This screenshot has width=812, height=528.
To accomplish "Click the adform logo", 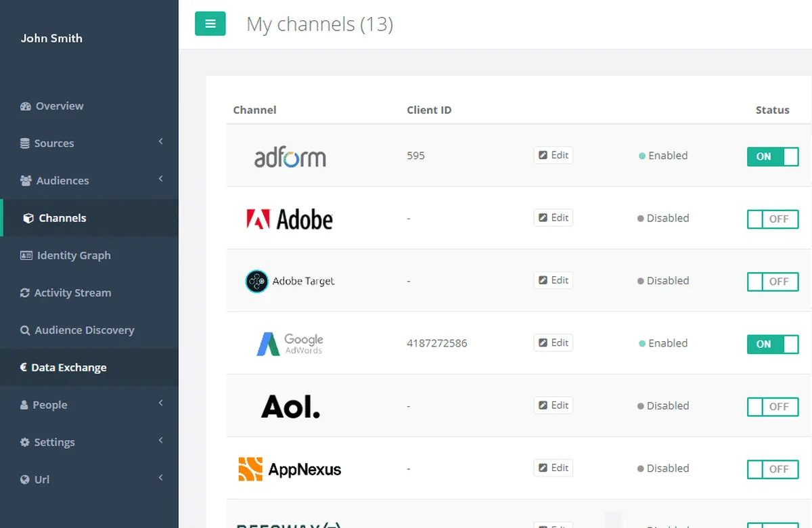I will tap(290, 156).
